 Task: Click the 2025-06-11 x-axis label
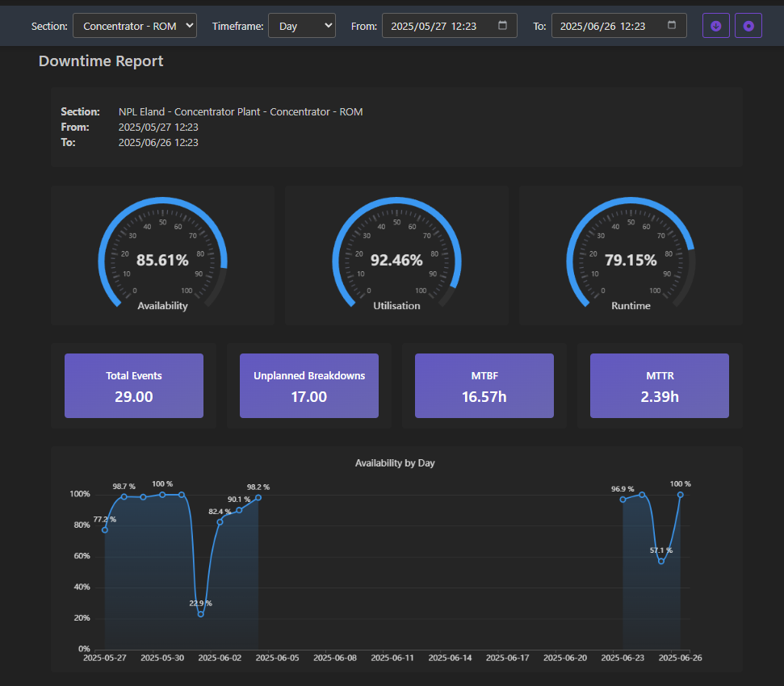[392, 658]
